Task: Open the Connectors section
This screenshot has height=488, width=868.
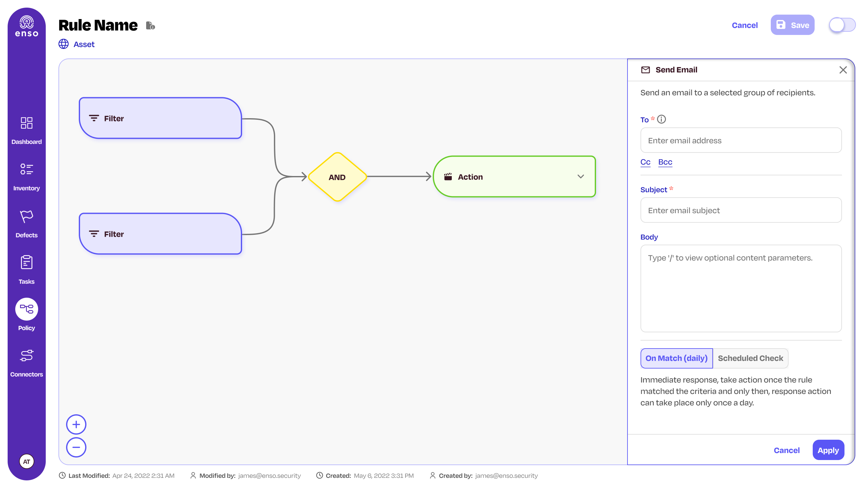Action: click(x=27, y=363)
